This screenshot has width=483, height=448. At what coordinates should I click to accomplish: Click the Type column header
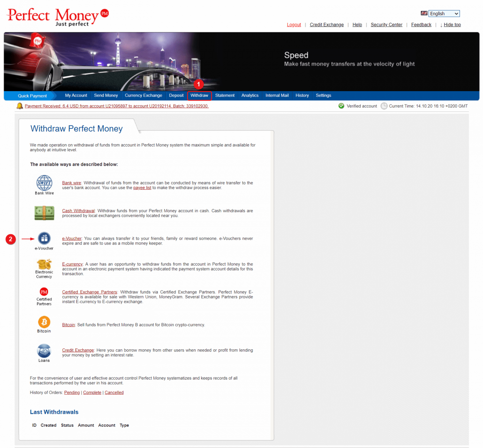(x=124, y=425)
